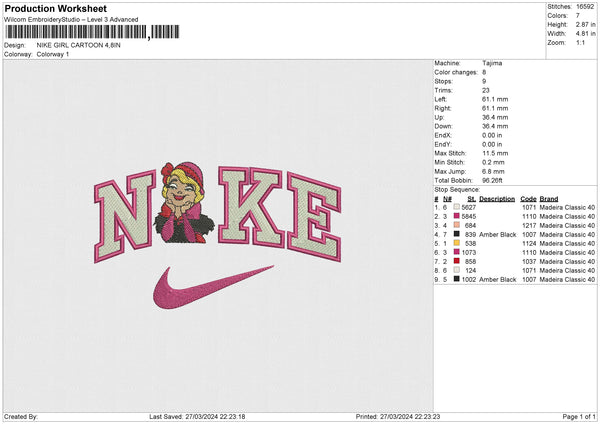
Task: Click the Colors count value "7"
Action: [x=578, y=16]
